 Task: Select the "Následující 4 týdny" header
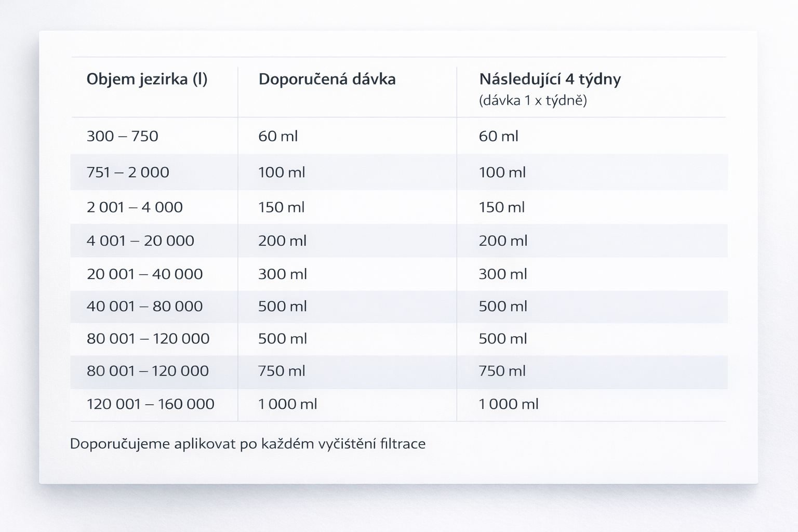coord(550,79)
